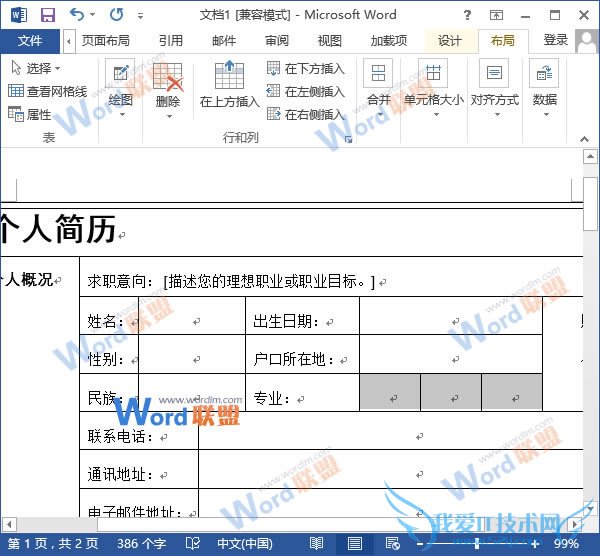This screenshot has width=600, height=556.
Task: Switch to Print Layout view
Action: point(355,544)
